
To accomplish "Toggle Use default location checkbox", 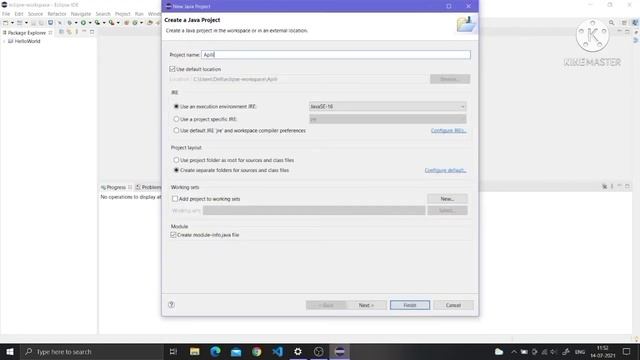I will click(172, 69).
